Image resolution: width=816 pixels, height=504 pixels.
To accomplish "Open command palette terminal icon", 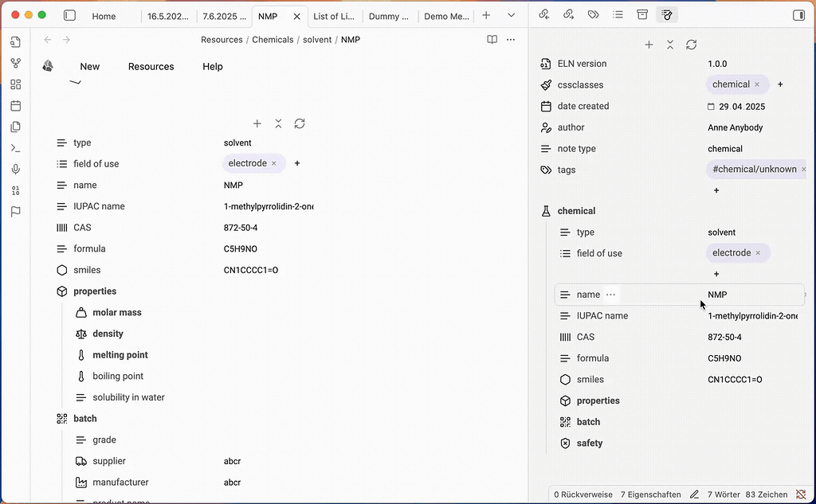I will pos(16,148).
